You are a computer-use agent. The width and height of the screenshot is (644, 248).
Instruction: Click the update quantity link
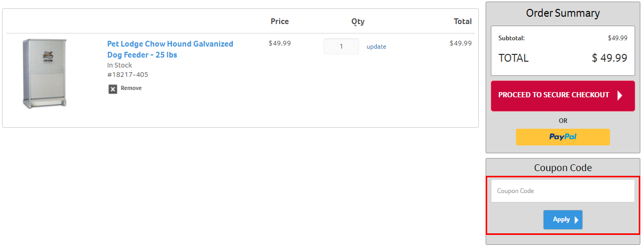[376, 47]
